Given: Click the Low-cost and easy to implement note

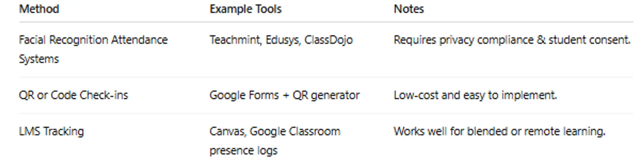Looking at the screenshot, I should point(475,95).
